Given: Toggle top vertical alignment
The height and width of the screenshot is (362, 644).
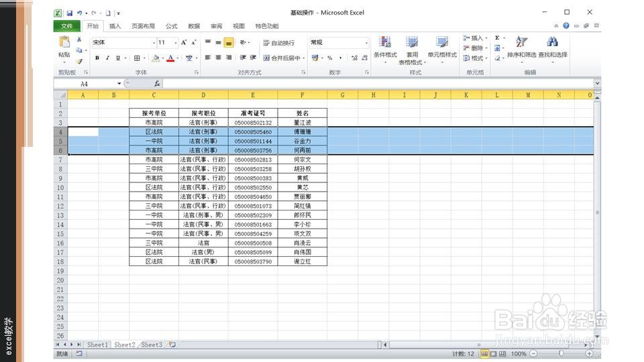Looking at the screenshot, I should [208, 42].
